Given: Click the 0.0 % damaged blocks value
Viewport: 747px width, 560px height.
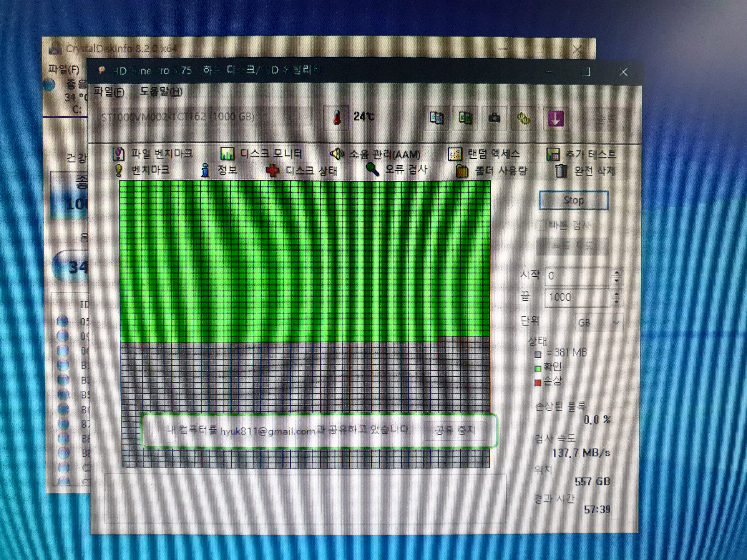Looking at the screenshot, I should coord(597,420).
